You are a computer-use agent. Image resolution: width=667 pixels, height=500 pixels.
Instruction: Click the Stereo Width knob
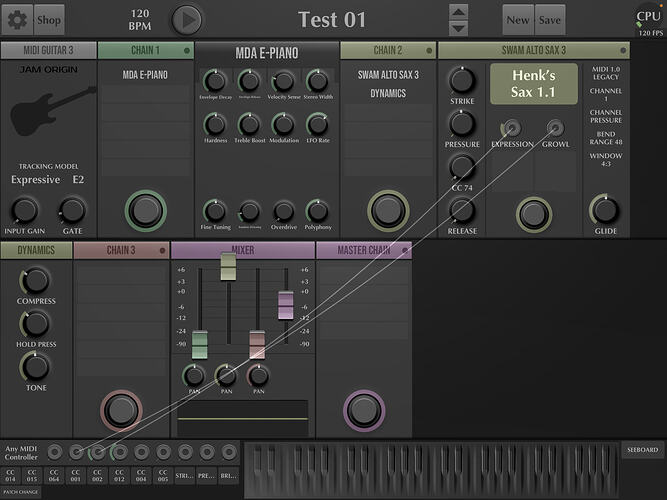318,81
